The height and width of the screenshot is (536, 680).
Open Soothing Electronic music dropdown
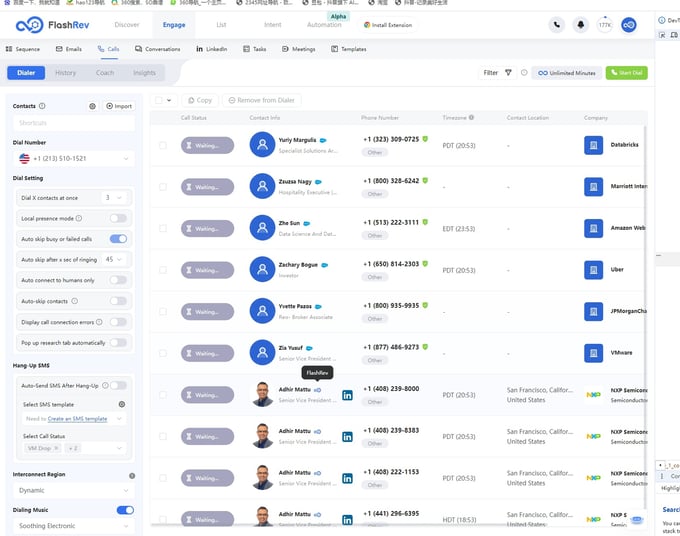(x=74, y=526)
